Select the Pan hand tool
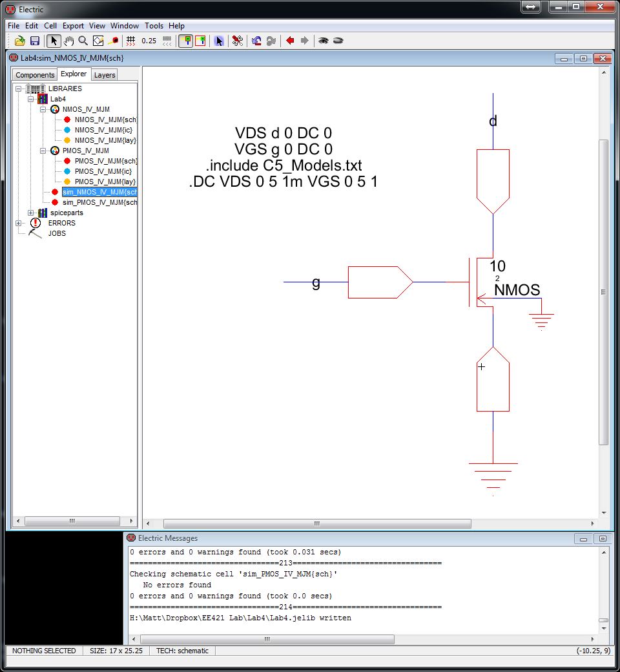This screenshot has height=672, width=620. 68,41
